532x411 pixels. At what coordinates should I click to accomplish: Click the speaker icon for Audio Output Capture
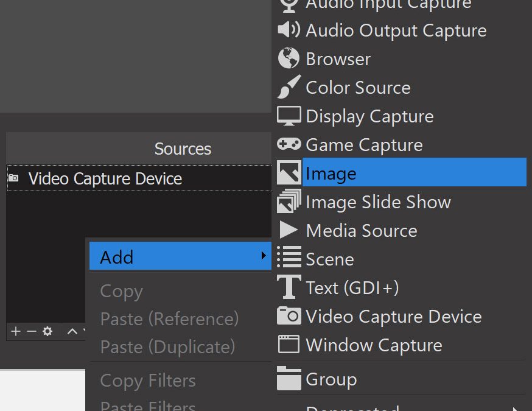tap(289, 30)
